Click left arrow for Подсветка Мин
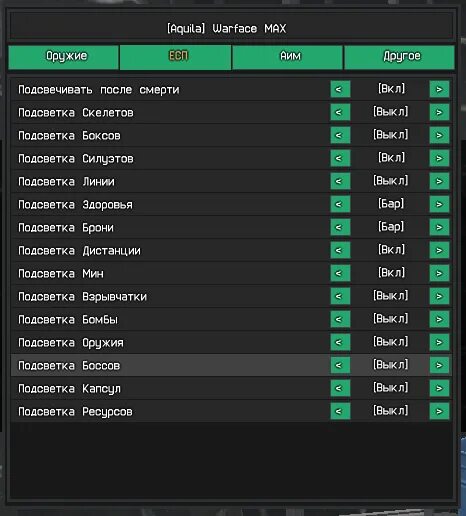This screenshot has height=516, width=466. pos(340,273)
